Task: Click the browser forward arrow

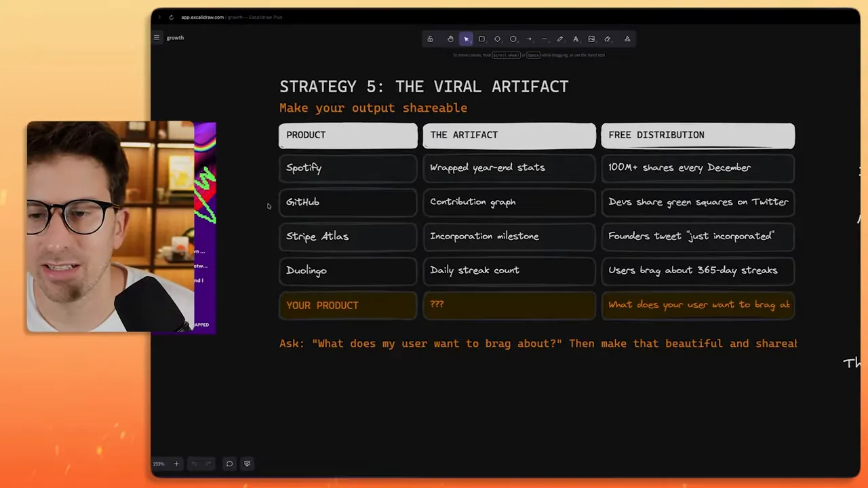Action: [159, 17]
